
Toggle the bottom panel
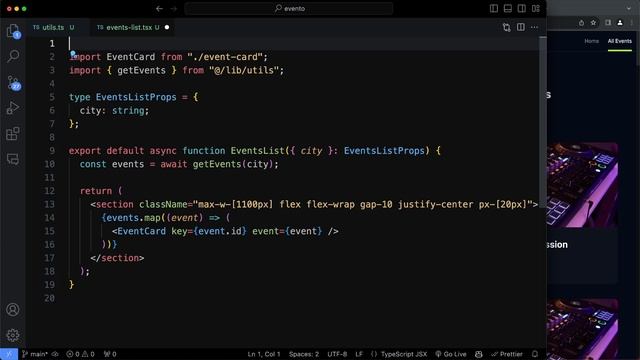click(508, 9)
